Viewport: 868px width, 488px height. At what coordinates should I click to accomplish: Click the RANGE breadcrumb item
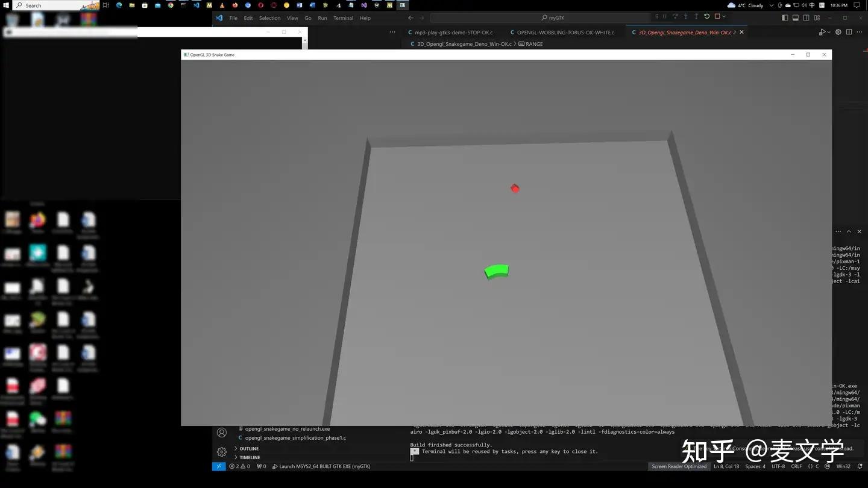click(530, 44)
